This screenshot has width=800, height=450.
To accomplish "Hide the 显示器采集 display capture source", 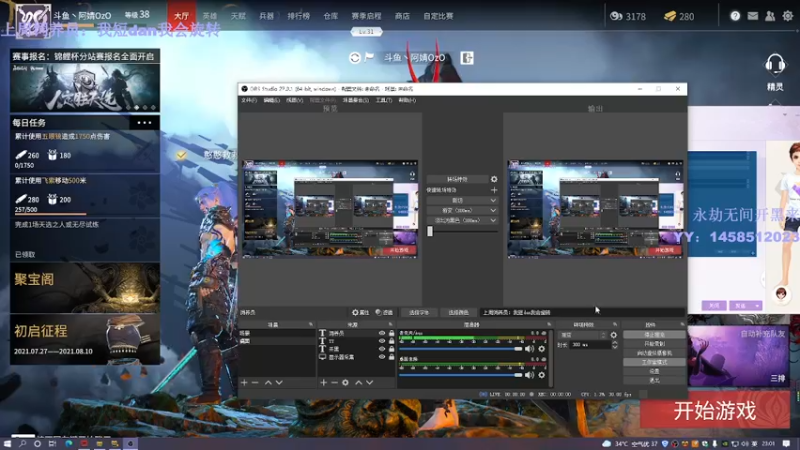I will [x=382, y=357].
